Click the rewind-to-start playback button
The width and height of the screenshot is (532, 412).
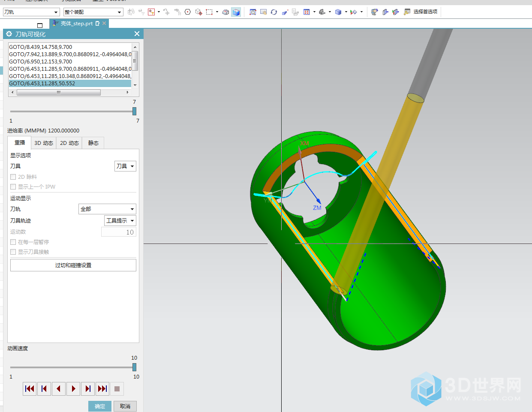[30, 389]
